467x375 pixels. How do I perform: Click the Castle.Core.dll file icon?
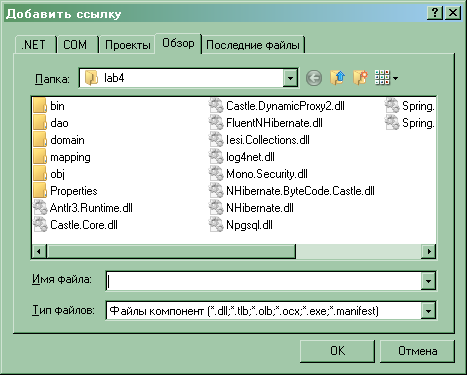click(x=40, y=225)
